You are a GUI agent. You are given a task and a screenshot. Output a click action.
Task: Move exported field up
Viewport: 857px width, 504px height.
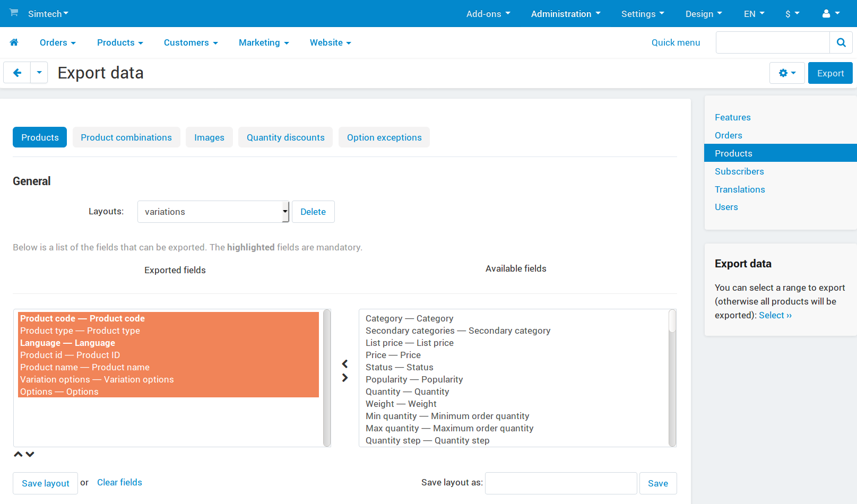pos(18,454)
